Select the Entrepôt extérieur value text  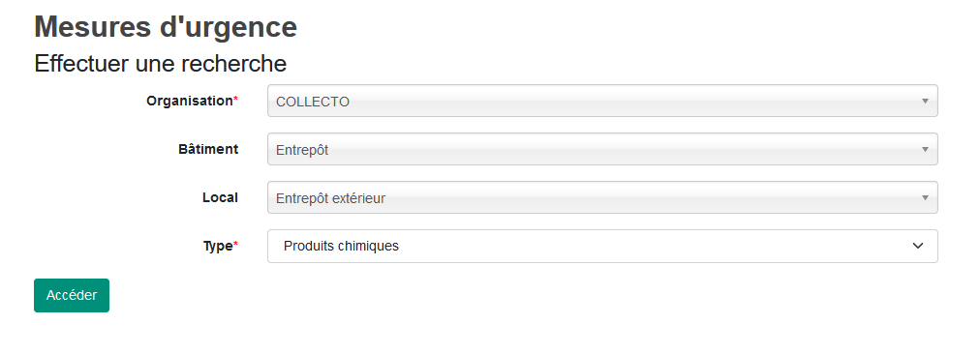330,198
